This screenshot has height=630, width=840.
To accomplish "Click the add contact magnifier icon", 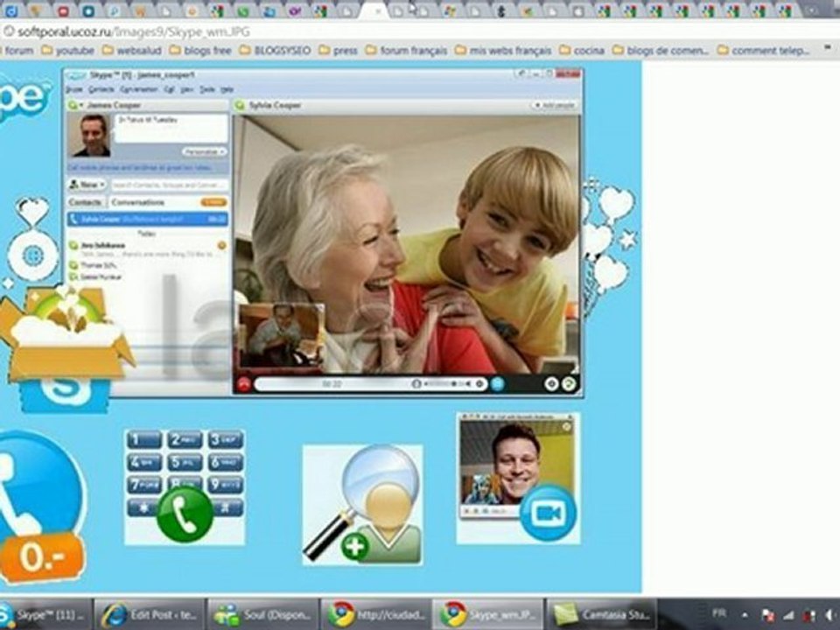I will [362, 505].
